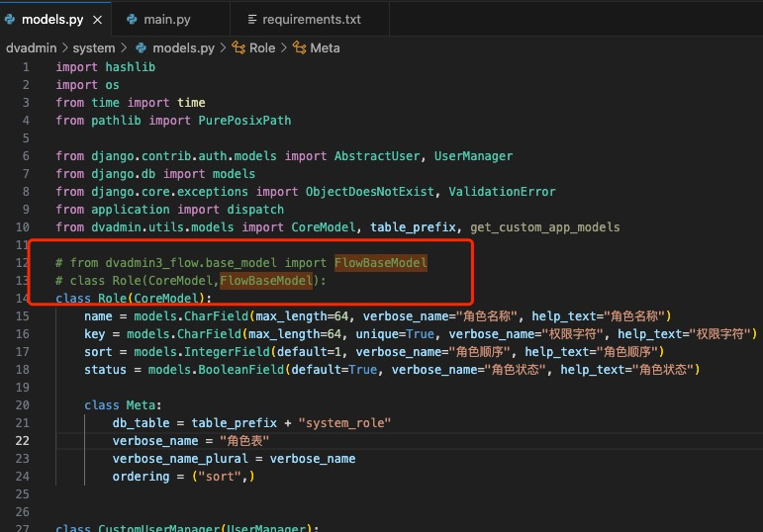Viewport: 763px width, 532px height.
Task: Click 'ValidationError' on line 8
Action: pyautogui.click(x=502, y=192)
